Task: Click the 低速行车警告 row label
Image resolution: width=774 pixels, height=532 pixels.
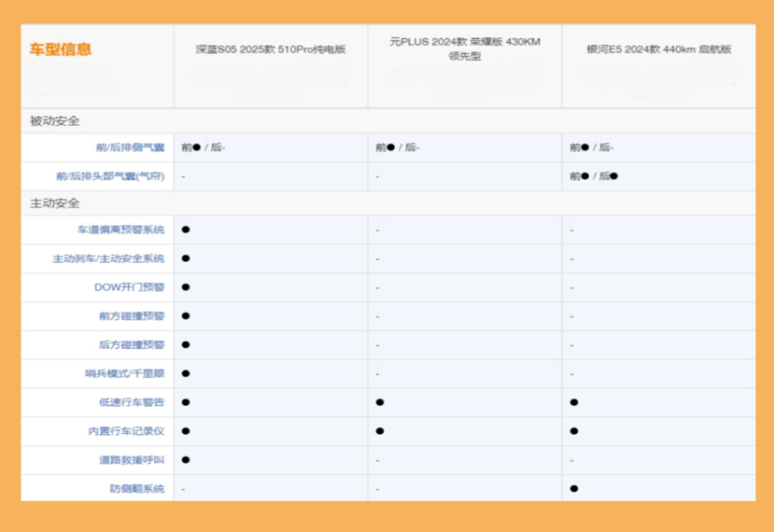Action: (x=132, y=402)
